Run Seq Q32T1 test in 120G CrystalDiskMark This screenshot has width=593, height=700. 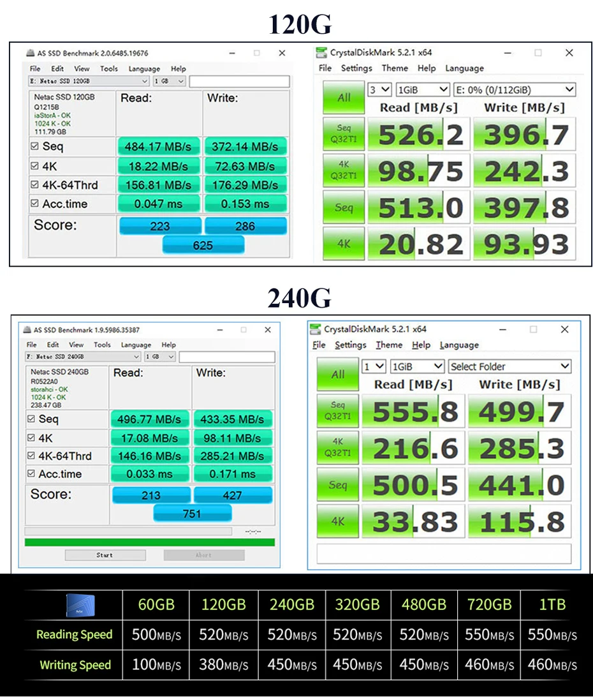click(344, 133)
